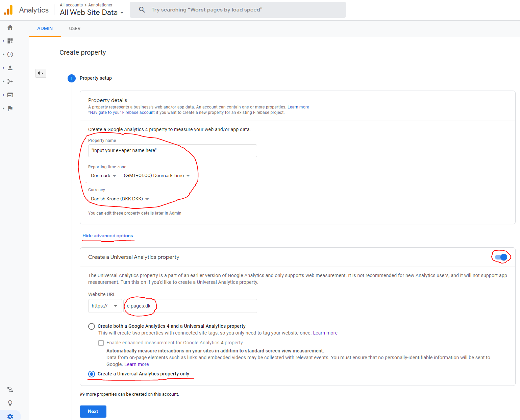520x420 pixels.
Task: Open the Danish Krone currency dropdown
Action: (120, 199)
